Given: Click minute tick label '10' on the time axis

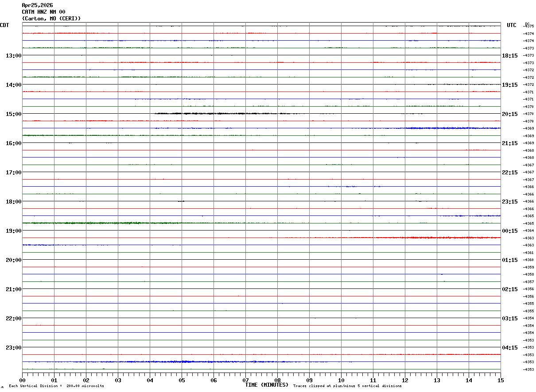Looking at the screenshot, I should coord(341,380).
